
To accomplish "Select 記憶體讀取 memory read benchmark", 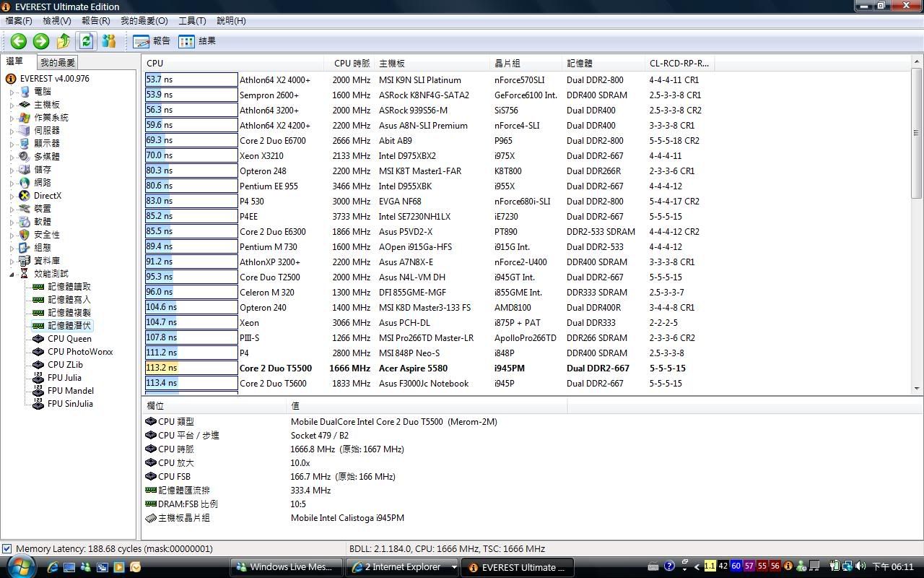I will click(x=69, y=287).
